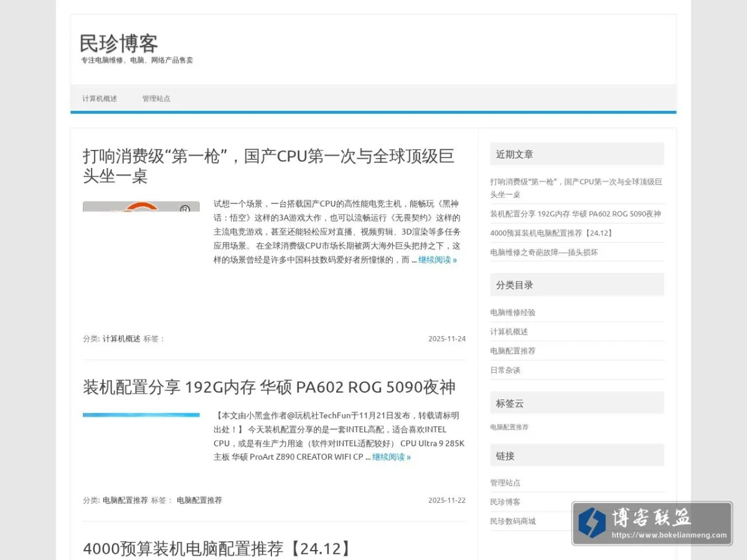Select the date 2025-11-22
The width and height of the screenshot is (747, 560).
click(447, 500)
